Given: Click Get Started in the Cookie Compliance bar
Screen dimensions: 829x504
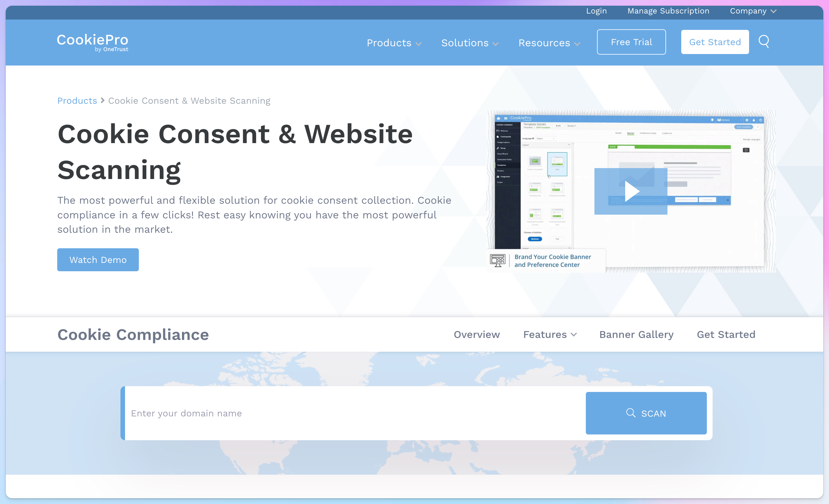Looking at the screenshot, I should [726, 334].
